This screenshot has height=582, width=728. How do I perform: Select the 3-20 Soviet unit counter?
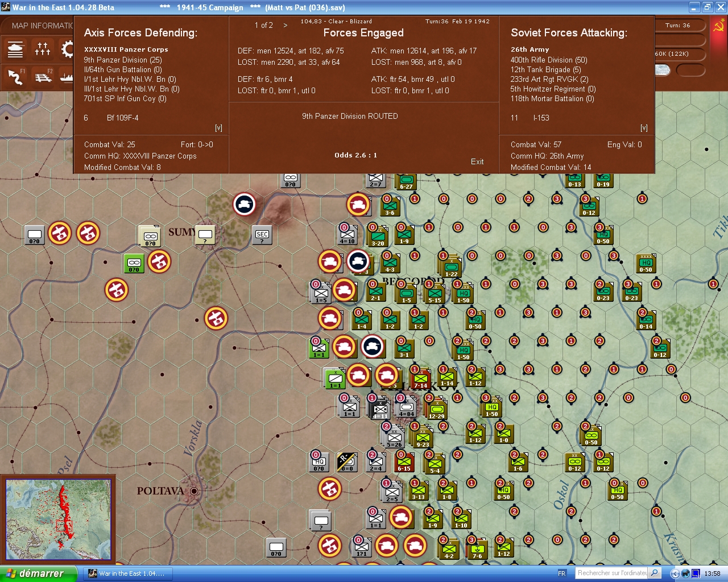378,236
